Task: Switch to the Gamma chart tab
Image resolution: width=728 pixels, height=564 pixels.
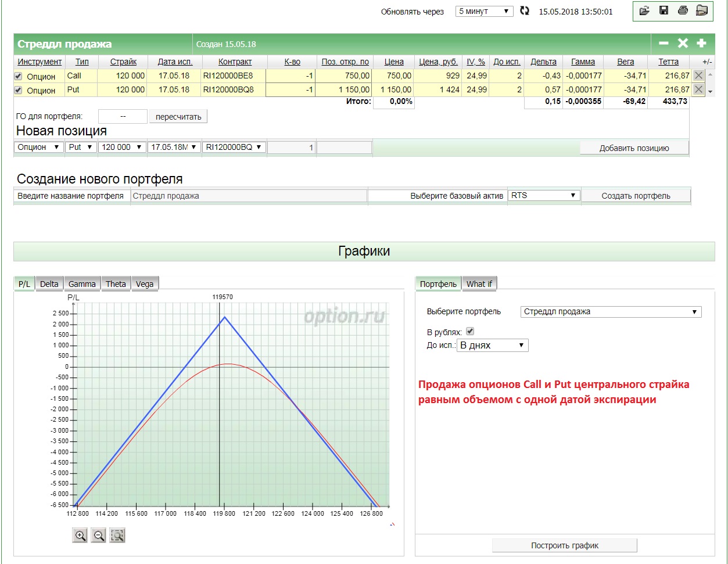Action: (82, 284)
